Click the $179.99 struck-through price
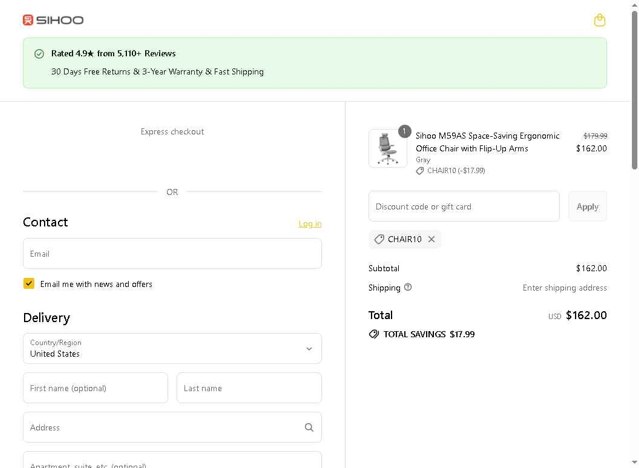 click(x=595, y=136)
